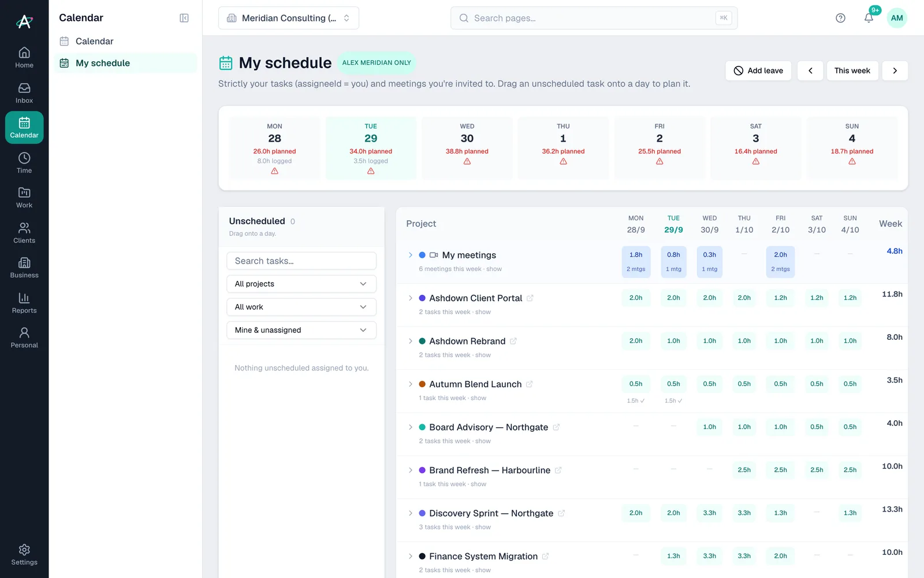Select the Calendar item in the dark sidebar
Image resolution: width=924 pixels, height=578 pixels.
pos(24,128)
